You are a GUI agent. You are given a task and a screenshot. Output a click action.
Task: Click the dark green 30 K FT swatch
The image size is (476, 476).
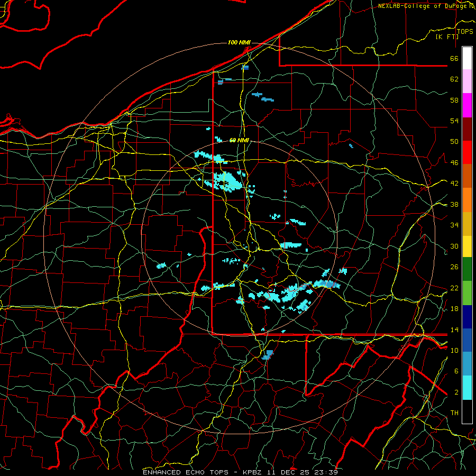(x=467, y=269)
